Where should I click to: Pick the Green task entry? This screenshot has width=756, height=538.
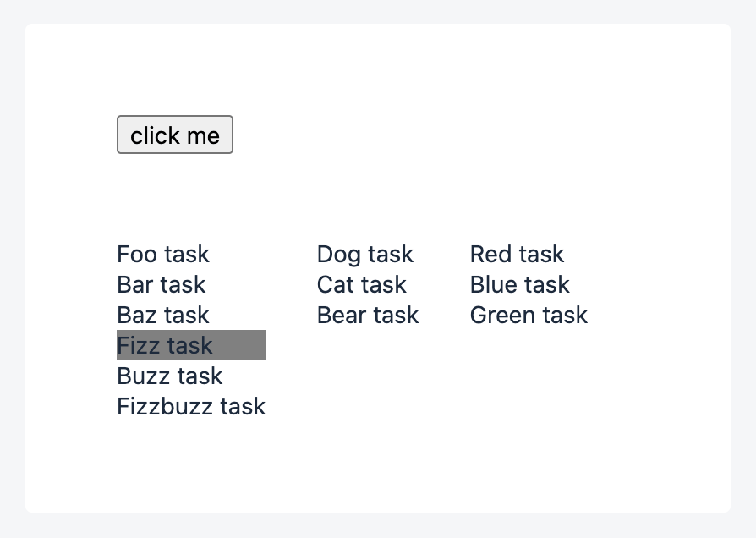(x=529, y=315)
